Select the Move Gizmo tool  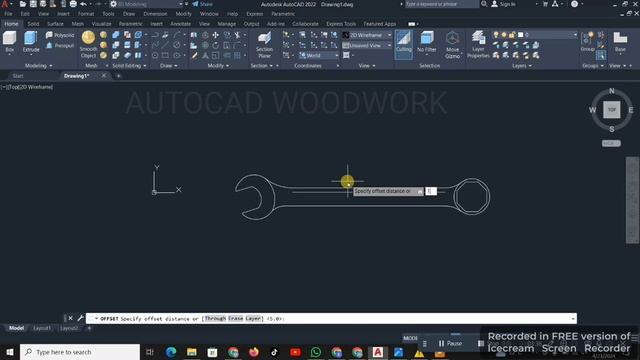click(452, 44)
